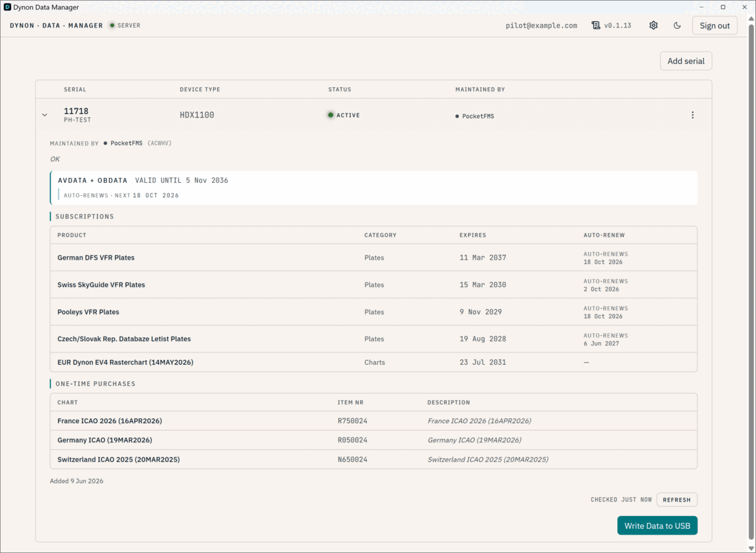Click item number N650024
Screen dimensions: 756x553
pos(353,460)
